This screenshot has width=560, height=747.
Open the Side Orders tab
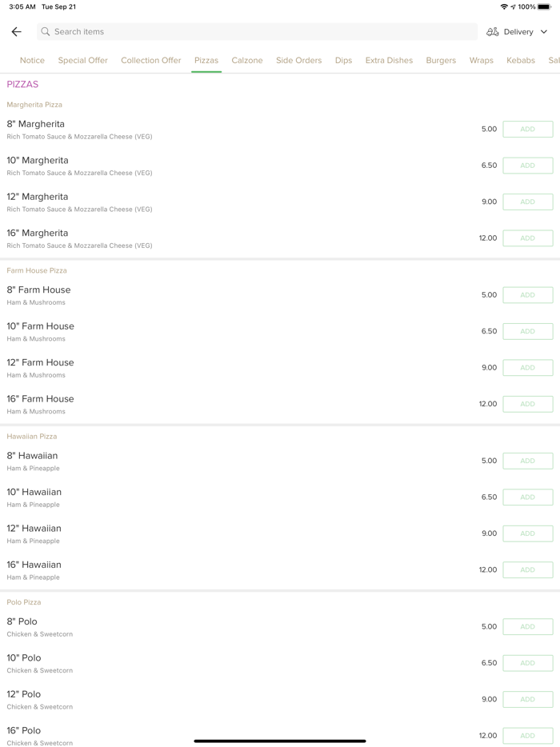pyautogui.click(x=298, y=61)
